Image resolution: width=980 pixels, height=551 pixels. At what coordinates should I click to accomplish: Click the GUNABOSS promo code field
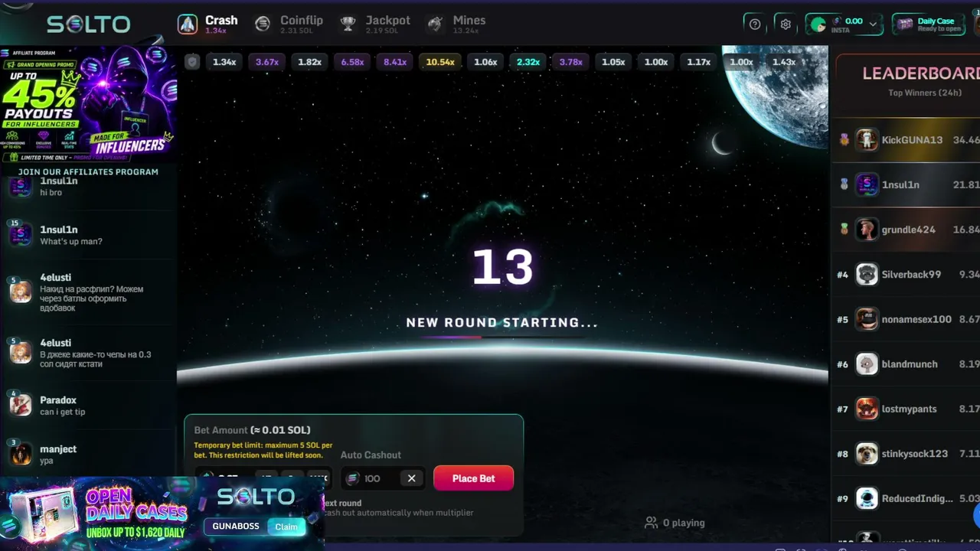(237, 527)
